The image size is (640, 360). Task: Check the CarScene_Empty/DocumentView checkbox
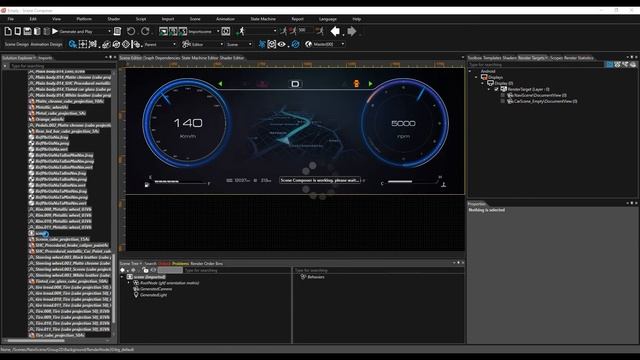[503, 101]
